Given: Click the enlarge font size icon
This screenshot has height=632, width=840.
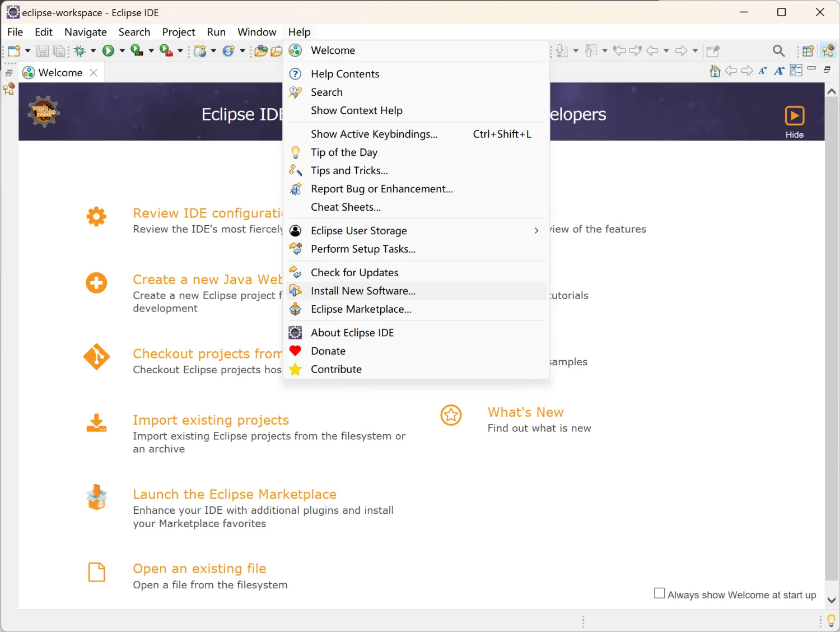Looking at the screenshot, I should pyautogui.click(x=779, y=71).
